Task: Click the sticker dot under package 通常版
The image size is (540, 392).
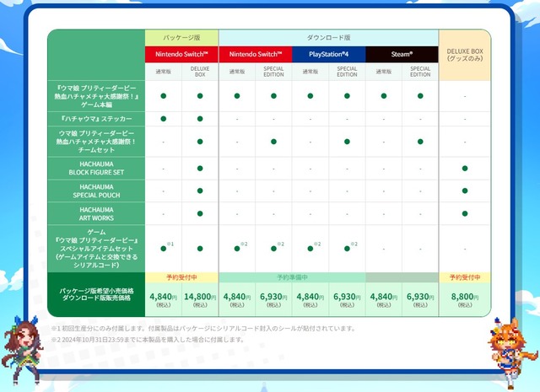Action: tap(164, 119)
